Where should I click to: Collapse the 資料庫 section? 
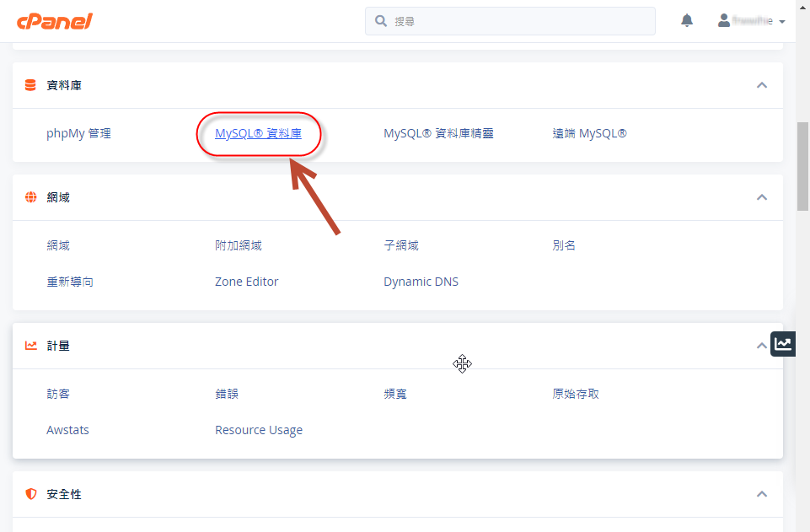[762, 85]
